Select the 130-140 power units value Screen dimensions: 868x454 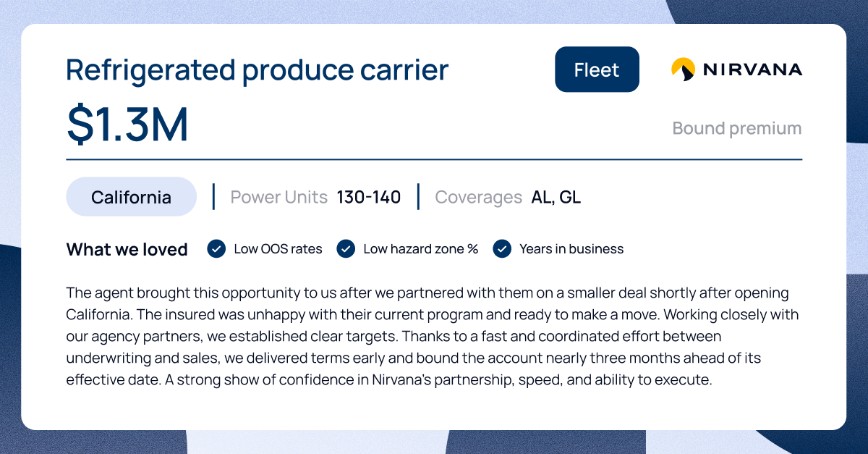(368, 197)
